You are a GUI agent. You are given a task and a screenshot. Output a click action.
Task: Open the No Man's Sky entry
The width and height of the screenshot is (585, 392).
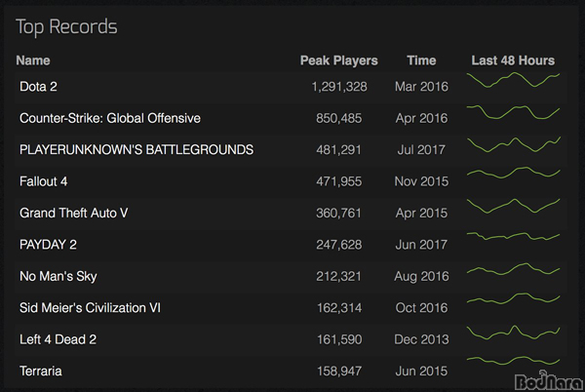(58, 276)
